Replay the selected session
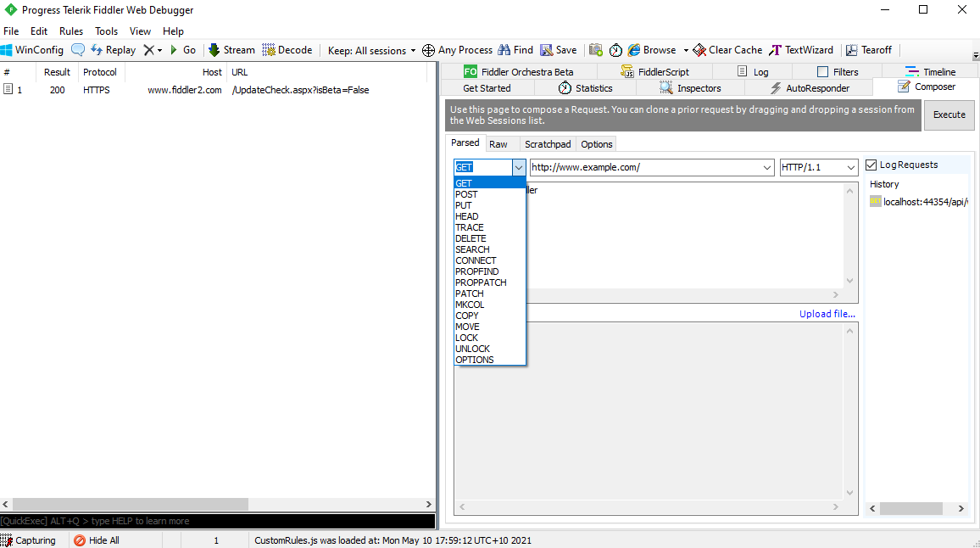This screenshot has height=548, width=980. coord(113,50)
